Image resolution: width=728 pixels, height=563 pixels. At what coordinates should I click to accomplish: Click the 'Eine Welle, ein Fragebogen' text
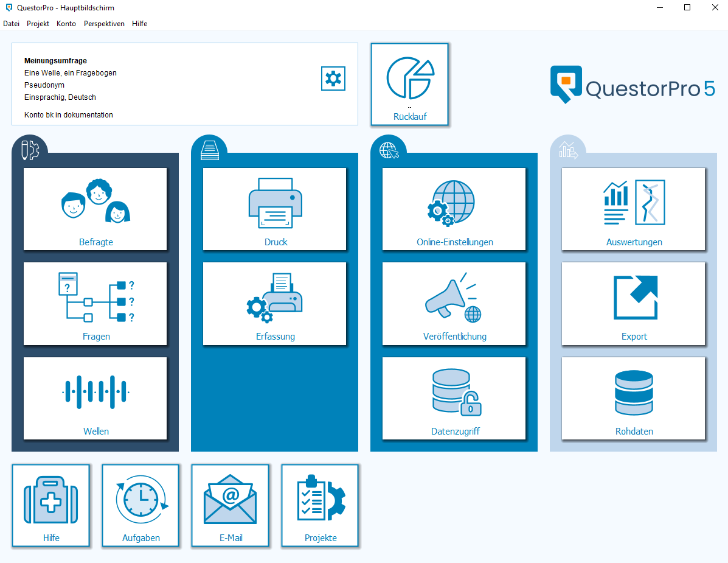[71, 73]
